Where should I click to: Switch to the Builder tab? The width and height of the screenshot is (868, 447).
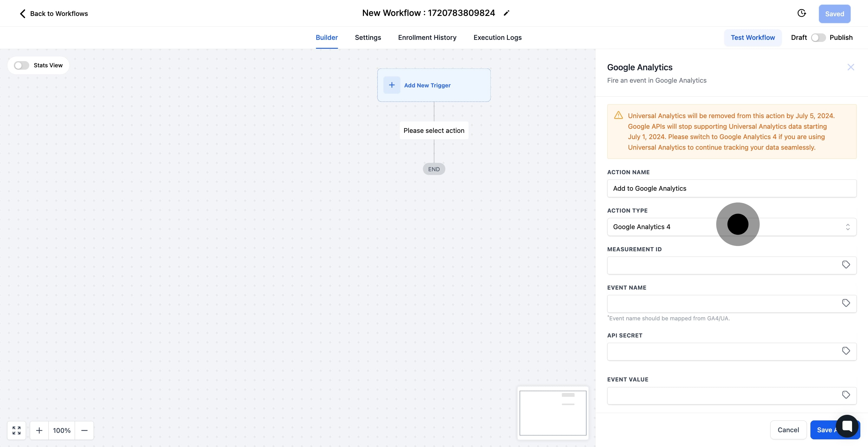coord(327,37)
